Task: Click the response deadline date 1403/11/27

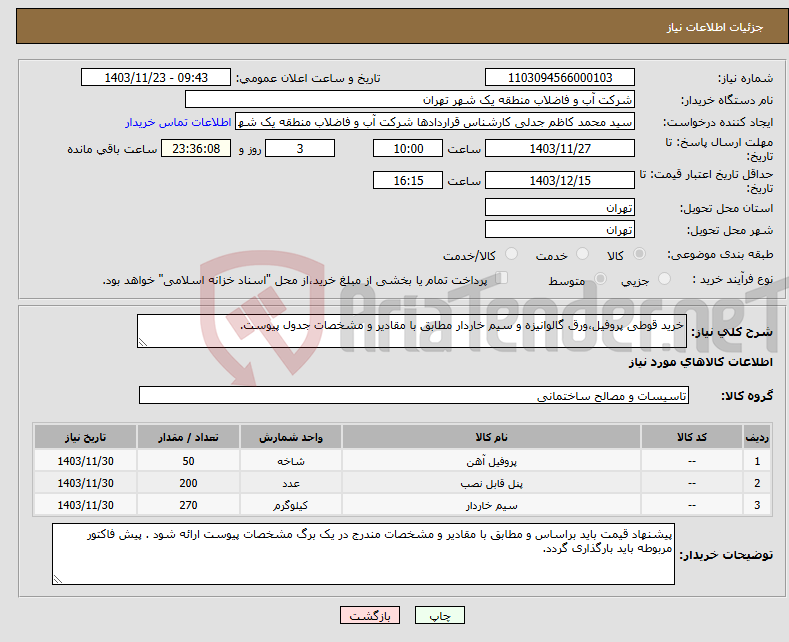Action: (x=560, y=148)
